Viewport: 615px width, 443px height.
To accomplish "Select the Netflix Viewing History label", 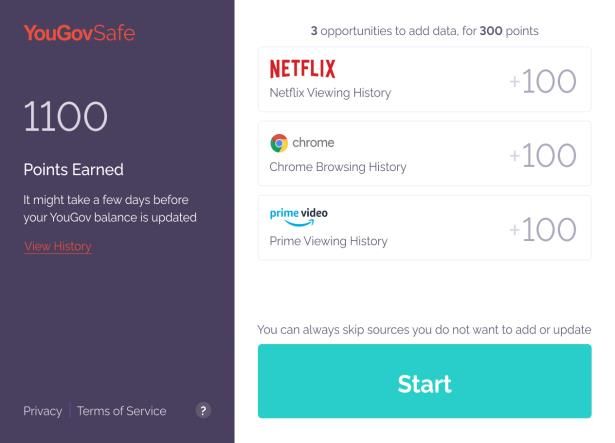I will tap(330, 93).
